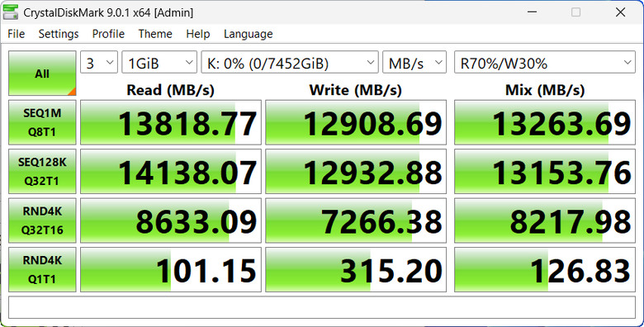Open the Profile menu
The height and width of the screenshot is (327, 644).
pyautogui.click(x=108, y=34)
